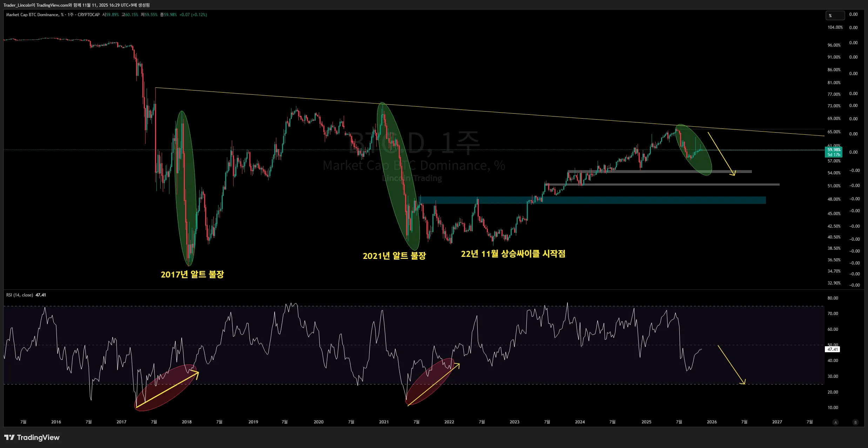Toggle the A auto-scale button
868x448 pixels.
(836, 422)
